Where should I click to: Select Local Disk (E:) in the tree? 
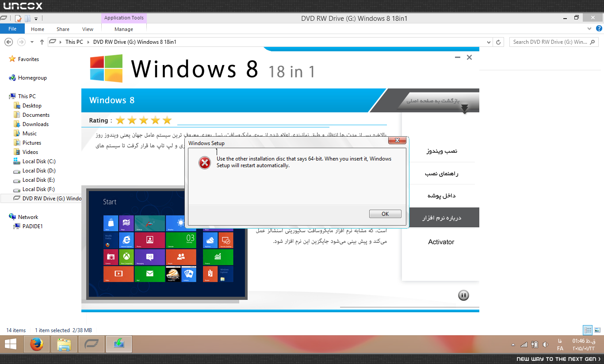coord(39,180)
